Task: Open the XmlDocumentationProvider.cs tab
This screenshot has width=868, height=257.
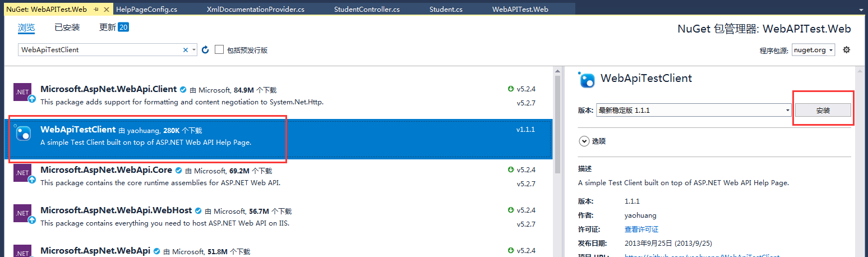Action: pyautogui.click(x=256, y=10)
